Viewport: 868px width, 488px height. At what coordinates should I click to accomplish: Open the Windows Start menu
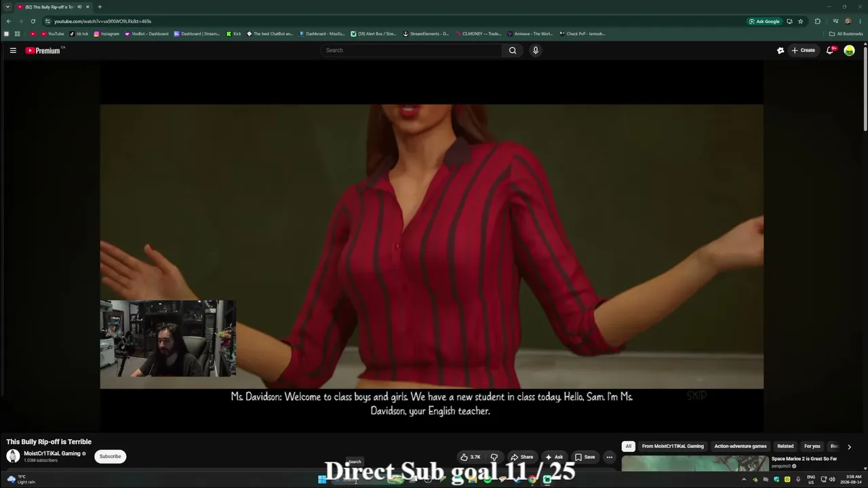[x=322, y=480]
